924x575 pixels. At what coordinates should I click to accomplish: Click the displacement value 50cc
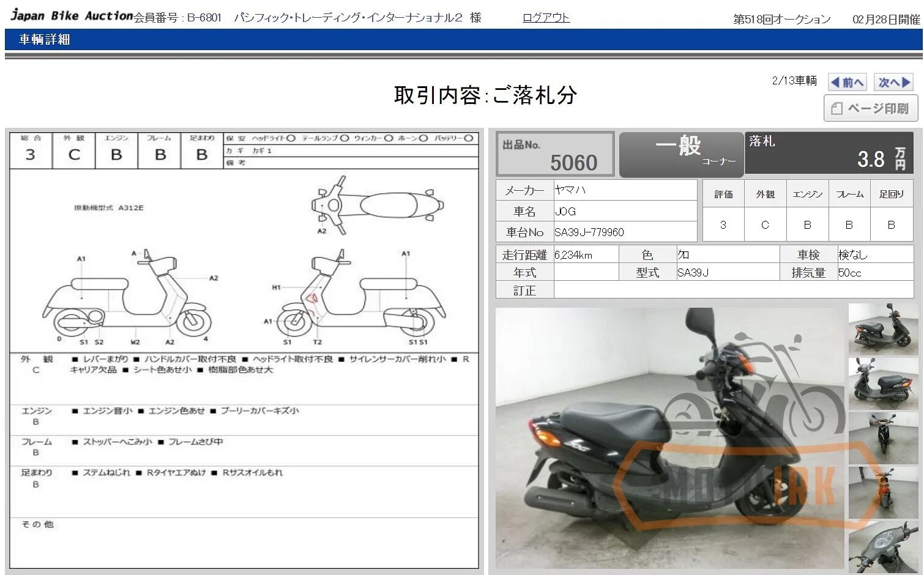tap(849, 273)
